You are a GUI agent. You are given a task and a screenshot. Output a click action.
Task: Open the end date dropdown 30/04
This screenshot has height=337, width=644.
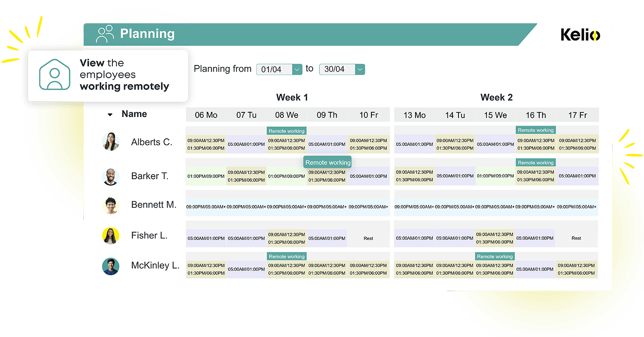[x=342, y=69]
